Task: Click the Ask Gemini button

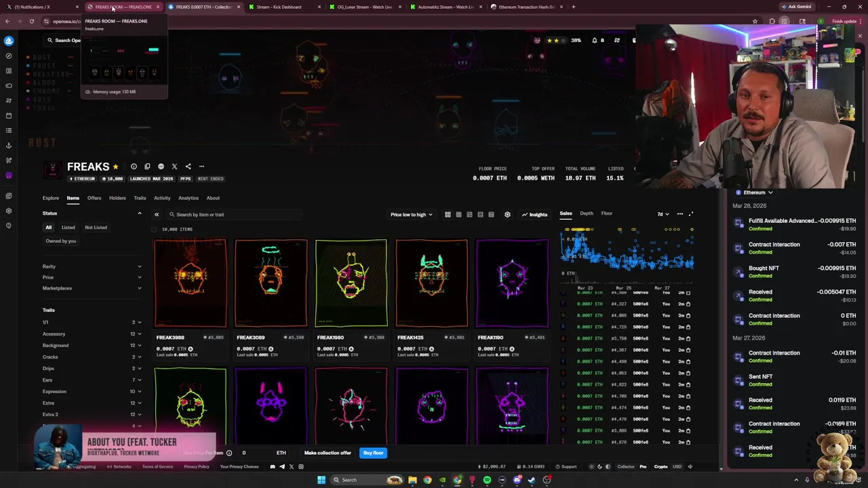Action: tap(796, 7)
